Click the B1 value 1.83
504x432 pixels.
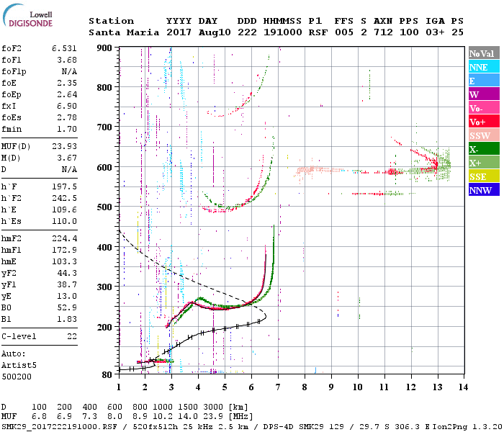click(67, 319)
